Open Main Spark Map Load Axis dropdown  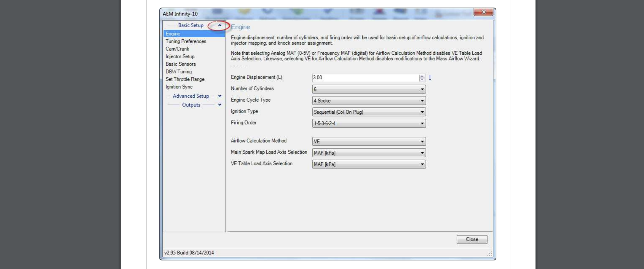[x=369, y=153]
